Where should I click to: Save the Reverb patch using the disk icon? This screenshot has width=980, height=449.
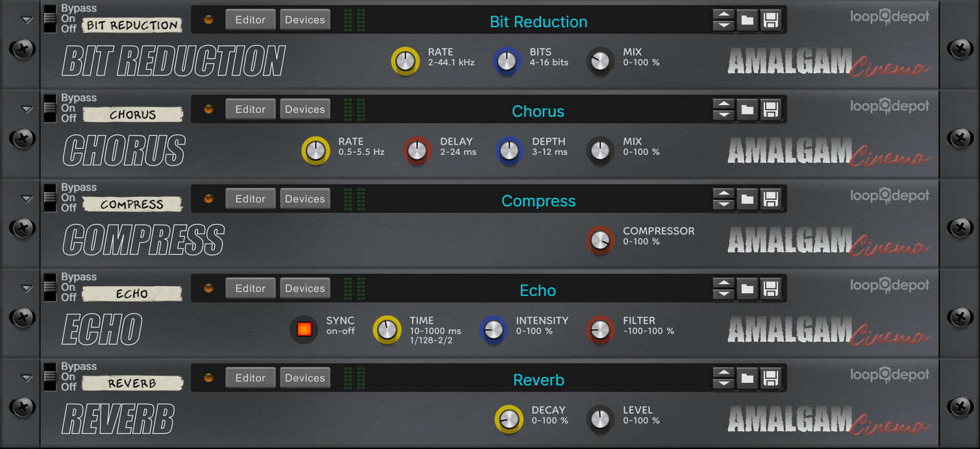tap(771, 378)
